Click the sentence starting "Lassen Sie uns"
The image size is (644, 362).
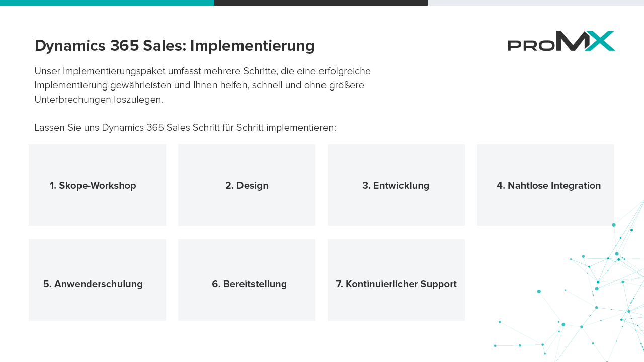[185, 128]
